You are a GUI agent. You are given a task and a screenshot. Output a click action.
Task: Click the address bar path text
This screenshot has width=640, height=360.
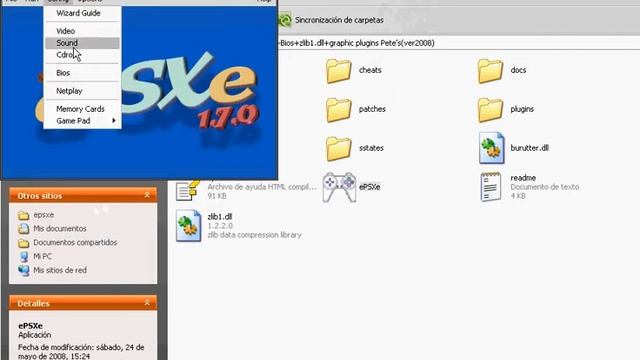(356, 43)
